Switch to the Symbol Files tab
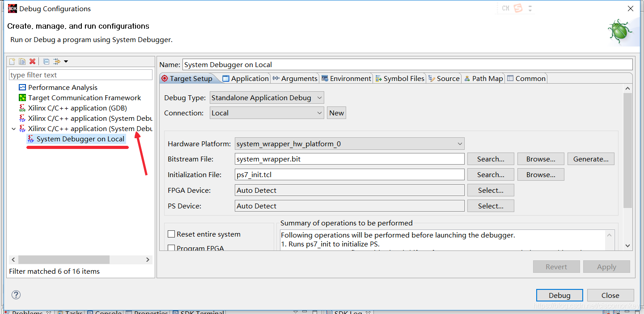This screenshot has height=314, width=644. pos(400,78)
